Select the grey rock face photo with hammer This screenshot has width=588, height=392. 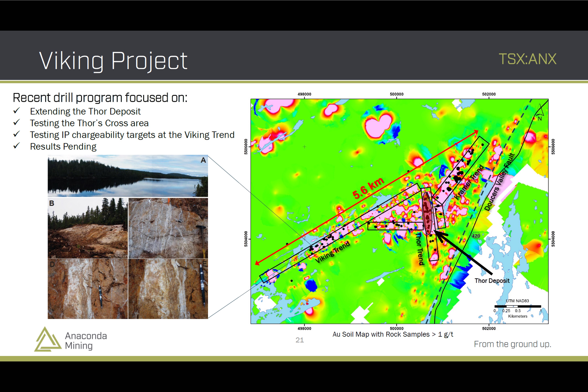pos(168,228)
